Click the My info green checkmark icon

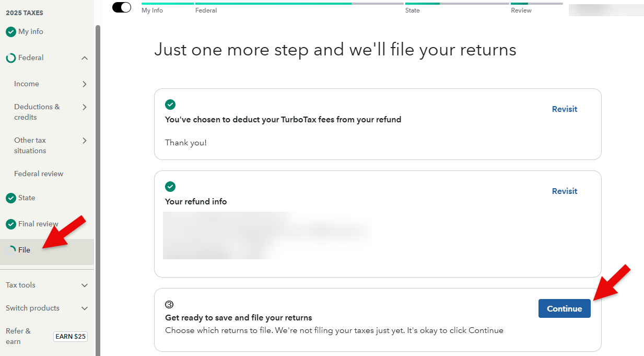(11, 32)
